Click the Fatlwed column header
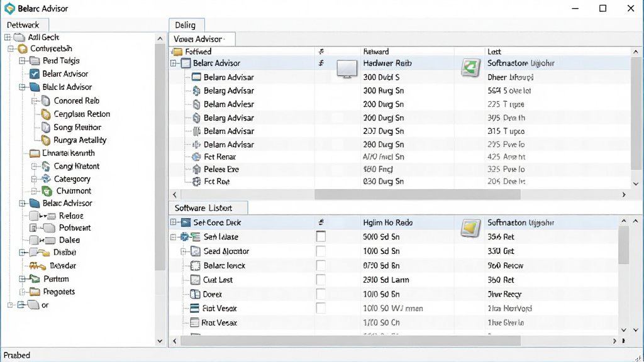 pyautogui.click(x=242, y=52)
